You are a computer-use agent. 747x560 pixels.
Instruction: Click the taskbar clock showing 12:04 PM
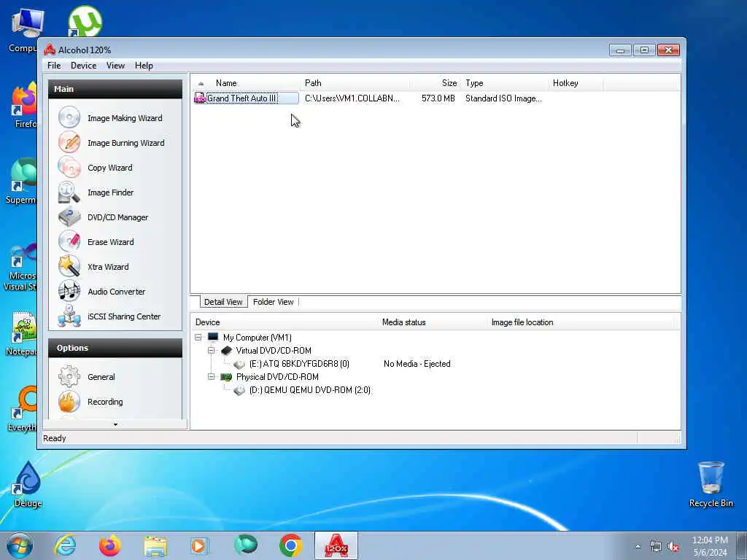click(710, 546)
